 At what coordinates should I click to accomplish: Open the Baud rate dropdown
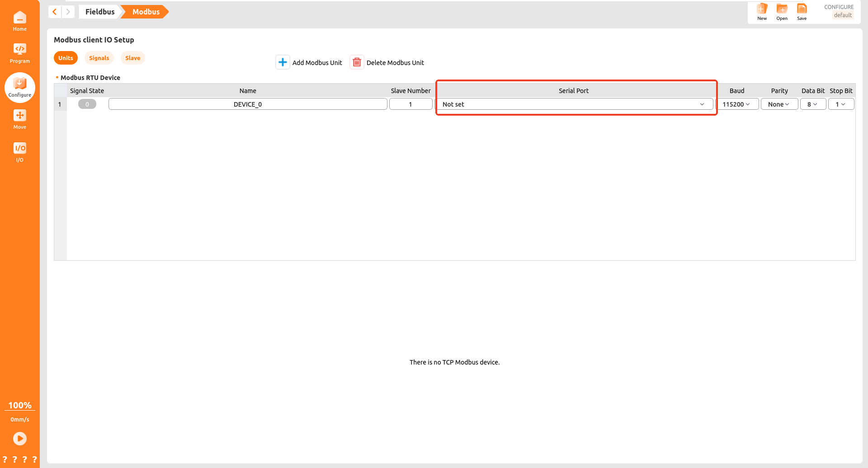pos(736,104)
